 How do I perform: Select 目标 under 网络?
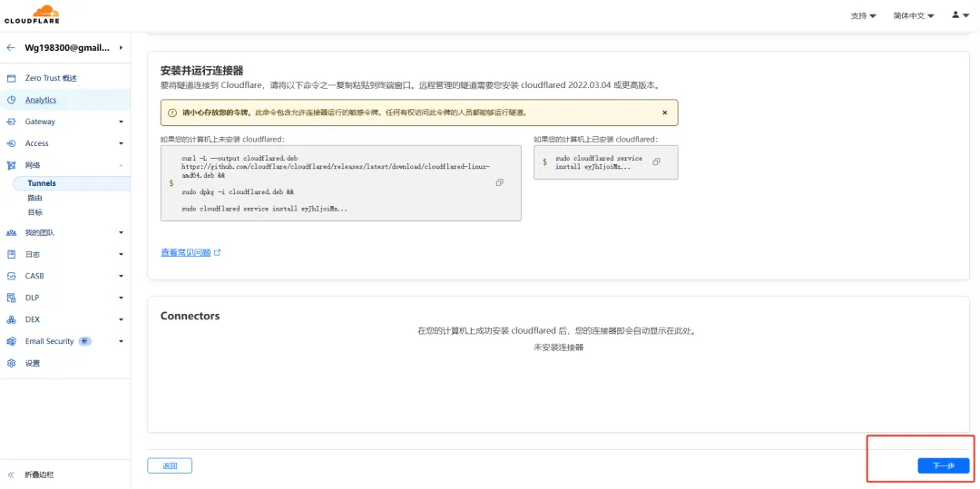(x=35, y=212)
